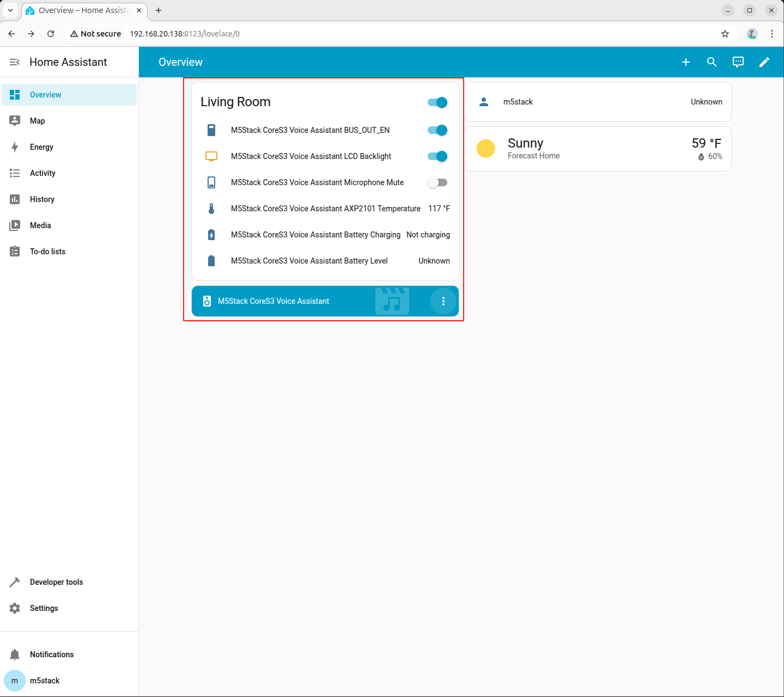Toggle the Living Room group switch

click(x=437, y=102)
